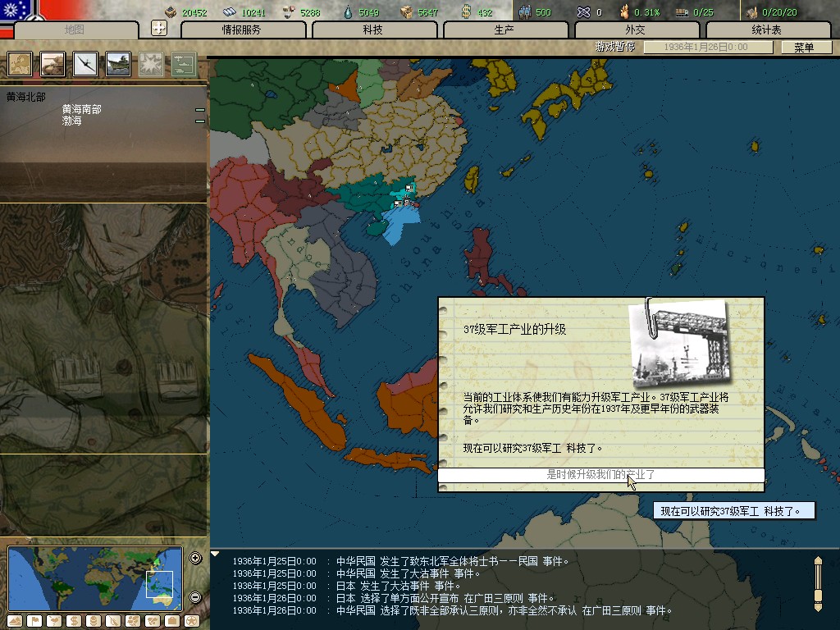The height and width of the screenshot is (630, 840).
Task: Click the manpower icon showing 500
Action: click(x=525, y=11)
